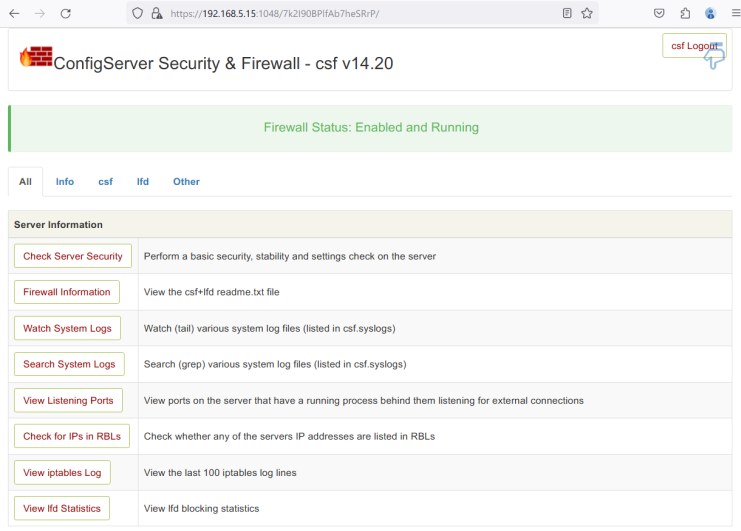This screenshot has width=741, height=531.
Task: Click Watch System Logs button
Action: point(67,328)
